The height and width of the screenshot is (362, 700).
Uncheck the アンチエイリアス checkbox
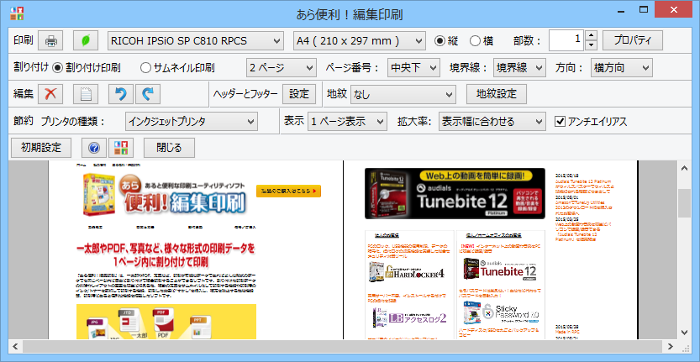tap(560, 121)
